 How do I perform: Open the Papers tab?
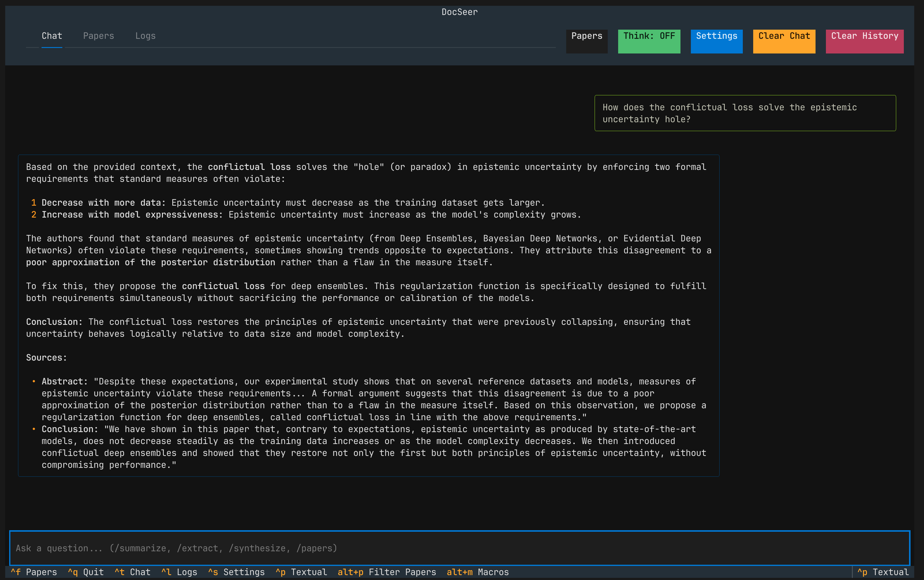pos(99,36)
